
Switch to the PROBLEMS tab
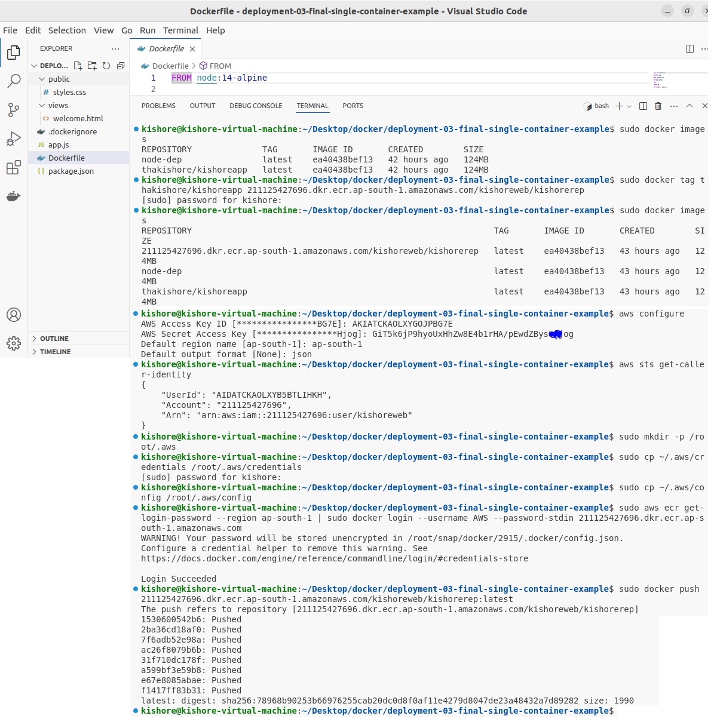(x=158, y=106)
